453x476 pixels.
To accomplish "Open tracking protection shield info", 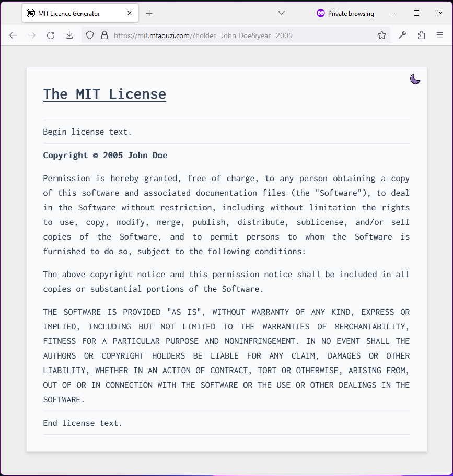I will 90,35.
